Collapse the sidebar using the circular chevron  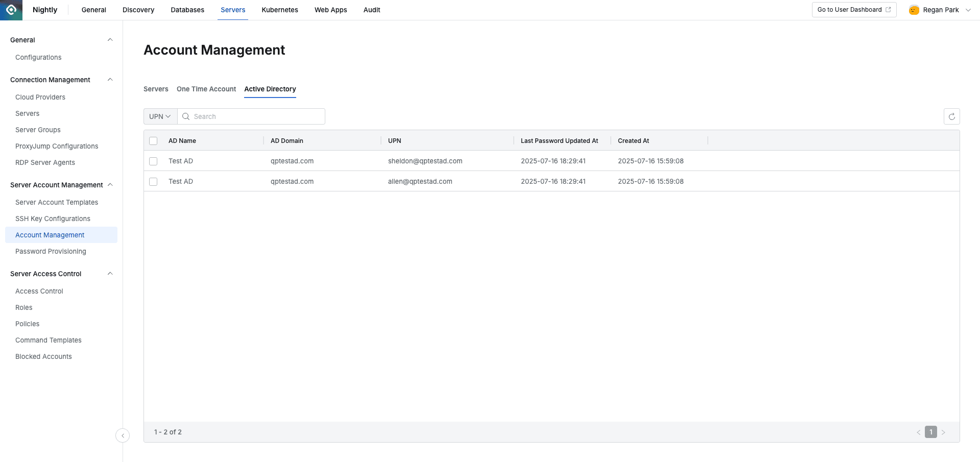point(123,435)
